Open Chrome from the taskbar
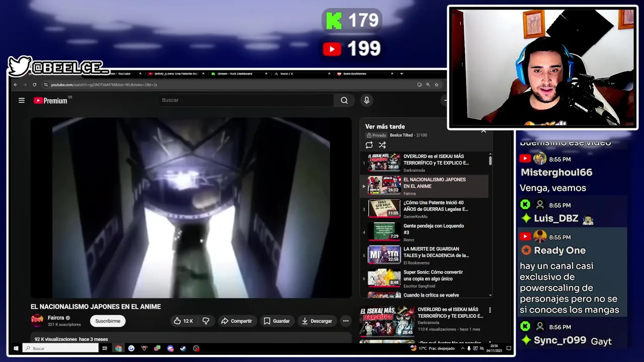Viewport: 644px width, 362px height. click(118, 348)
